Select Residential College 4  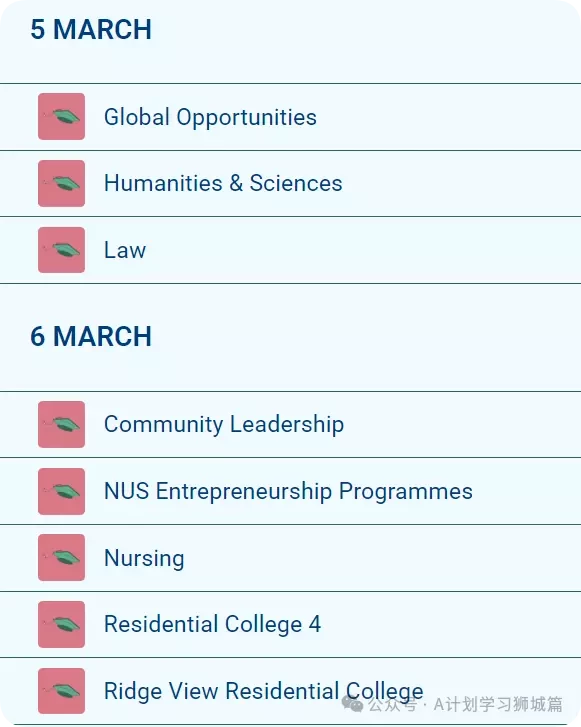(x=290, y=624)
